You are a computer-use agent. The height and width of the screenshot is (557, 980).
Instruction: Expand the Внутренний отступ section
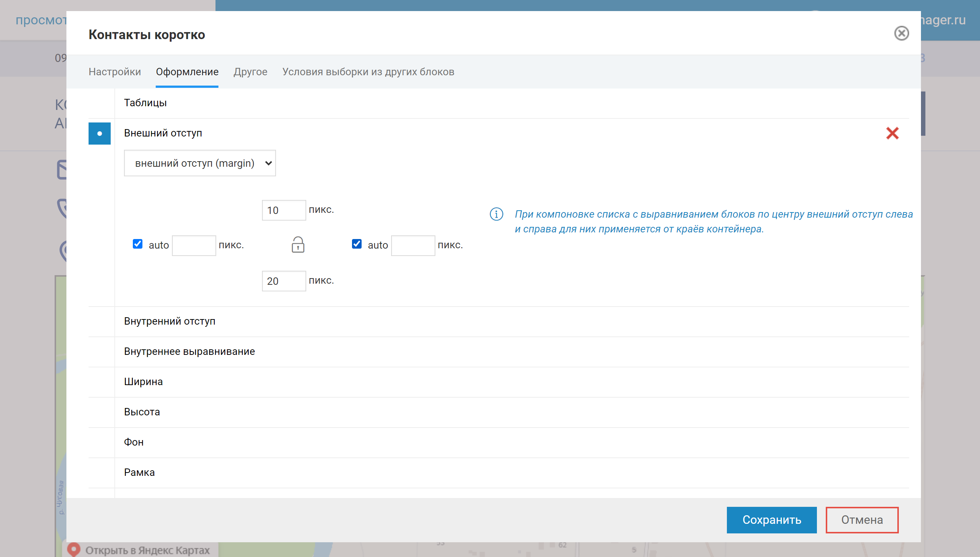169,321
